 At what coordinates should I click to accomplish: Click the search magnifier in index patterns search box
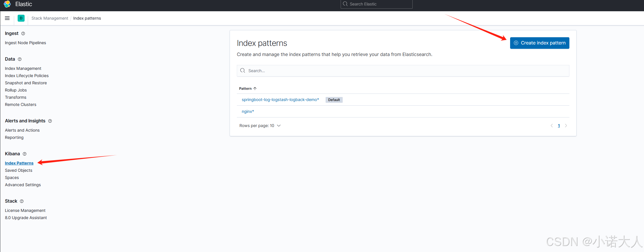(243, 71)
